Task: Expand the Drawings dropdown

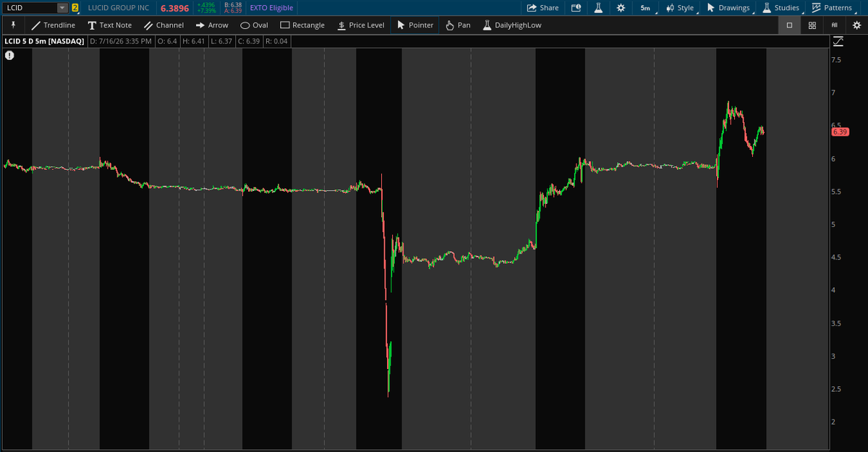Action: pos(729,8)
